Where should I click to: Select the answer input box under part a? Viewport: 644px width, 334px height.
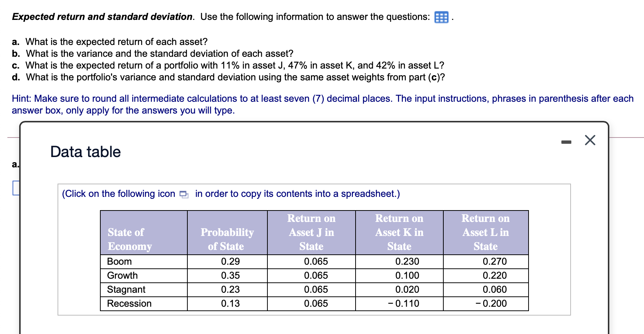(x=15, y=187)
